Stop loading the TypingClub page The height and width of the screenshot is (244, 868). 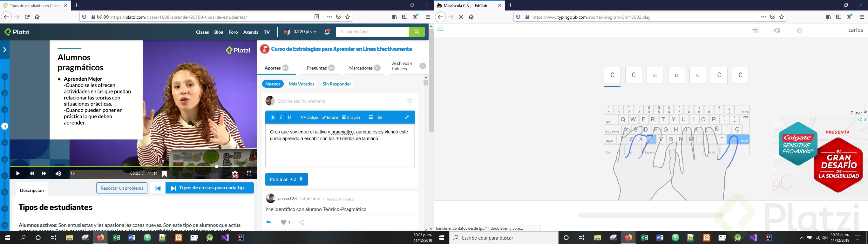pos(461,17)
